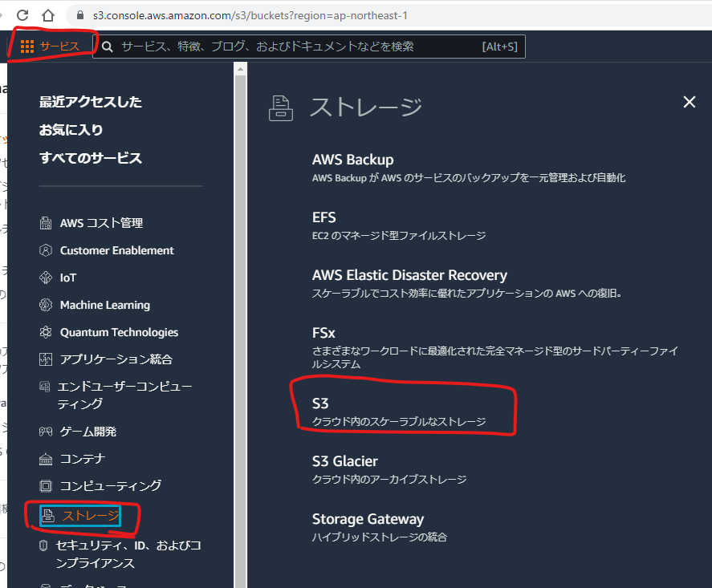Open コンピューティング category
The image size is (712, 588).
coord(110,486)
